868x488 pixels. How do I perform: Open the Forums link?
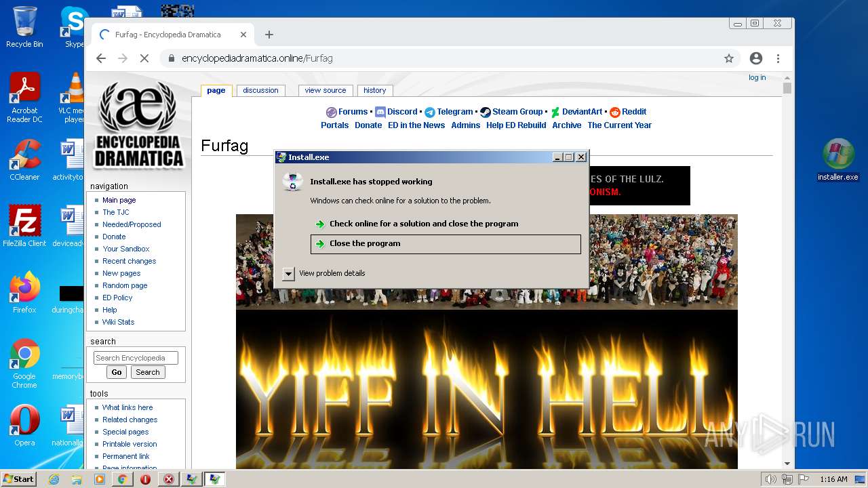[x=353, y=112]
